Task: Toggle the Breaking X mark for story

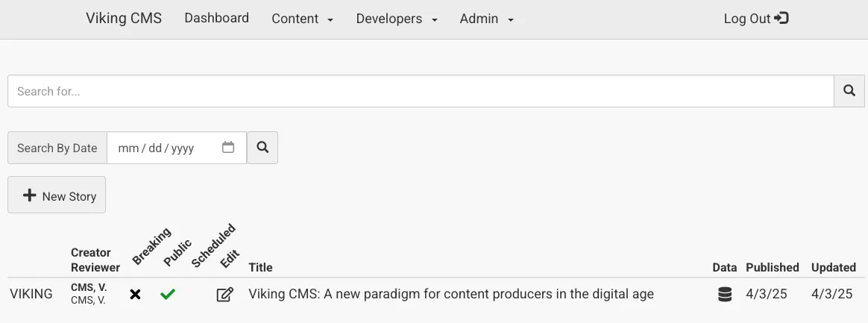Action: (135, 295)
